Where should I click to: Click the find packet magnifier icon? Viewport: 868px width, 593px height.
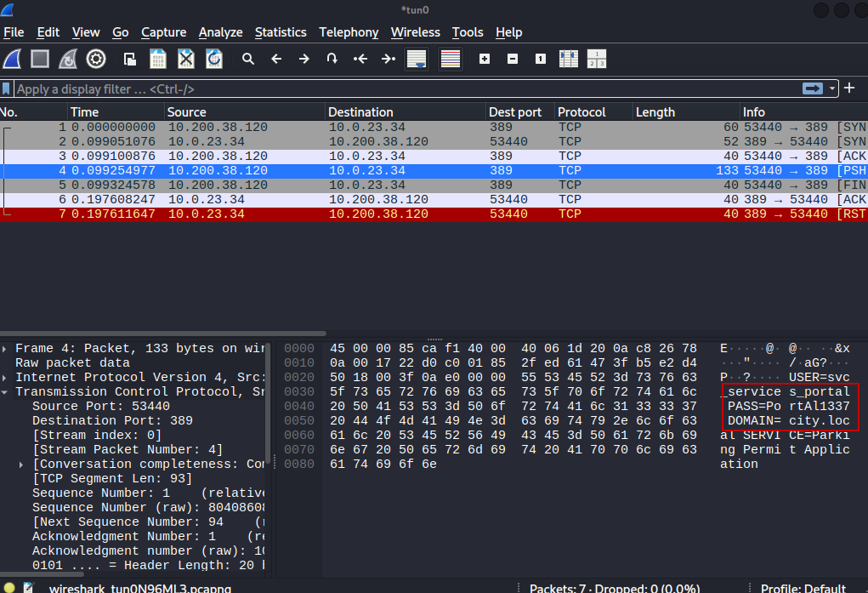point(248,59)
